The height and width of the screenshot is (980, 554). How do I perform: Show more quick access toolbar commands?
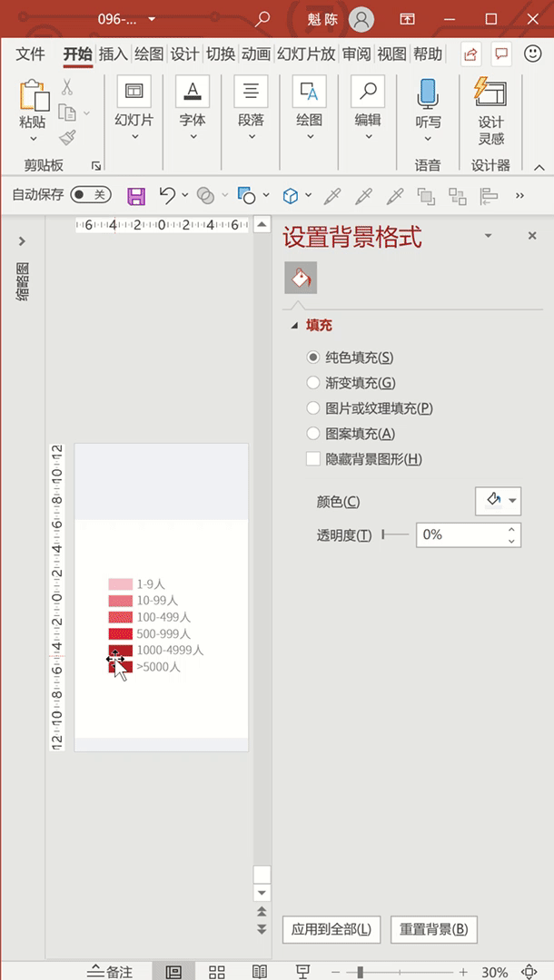coord(519,196)
